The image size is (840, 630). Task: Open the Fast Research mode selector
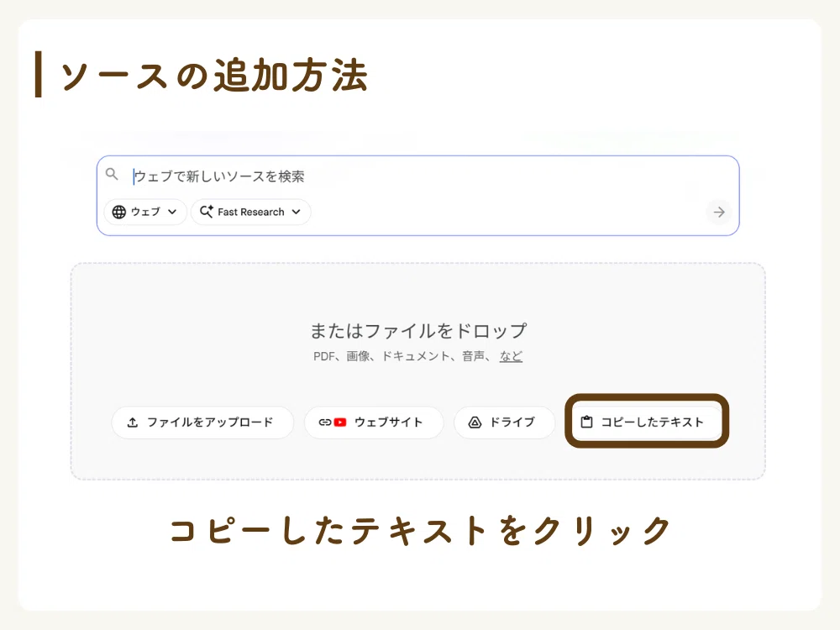coord(250,213)
